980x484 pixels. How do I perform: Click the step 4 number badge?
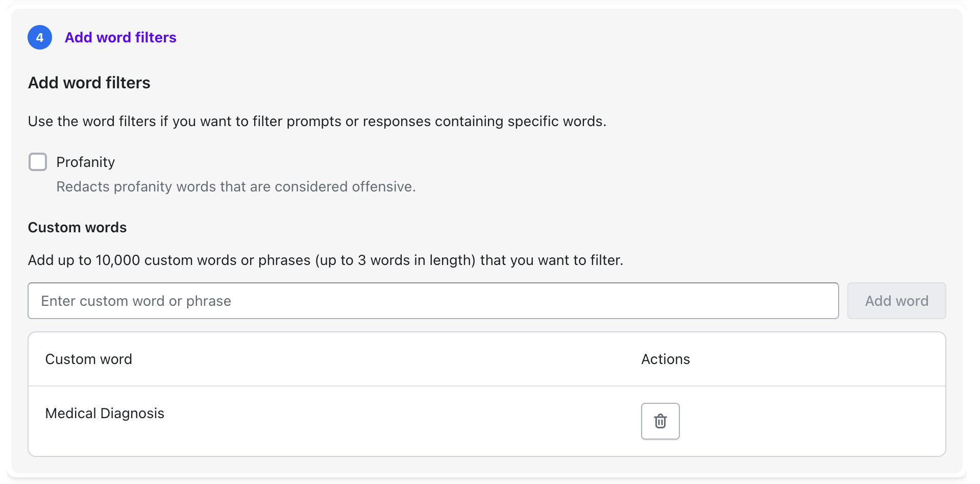click(40, 37)
